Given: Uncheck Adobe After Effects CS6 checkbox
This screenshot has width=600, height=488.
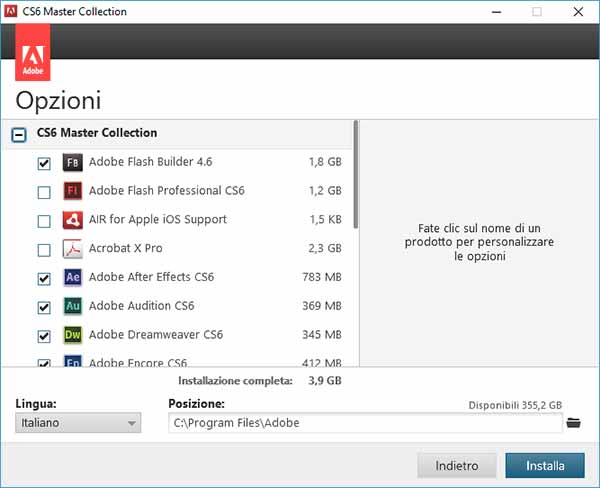Looking at the screenshot, I should pos(44,279).
